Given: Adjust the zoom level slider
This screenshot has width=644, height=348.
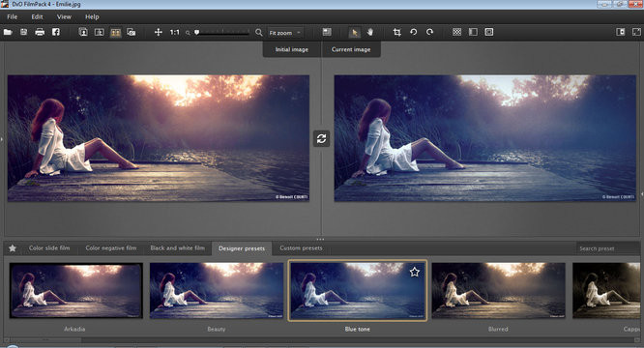Looking at the screenshot, I should [222, 33].
